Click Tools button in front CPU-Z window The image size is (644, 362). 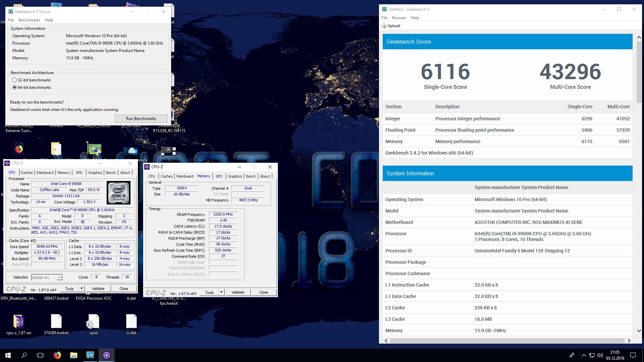point(209,292)
